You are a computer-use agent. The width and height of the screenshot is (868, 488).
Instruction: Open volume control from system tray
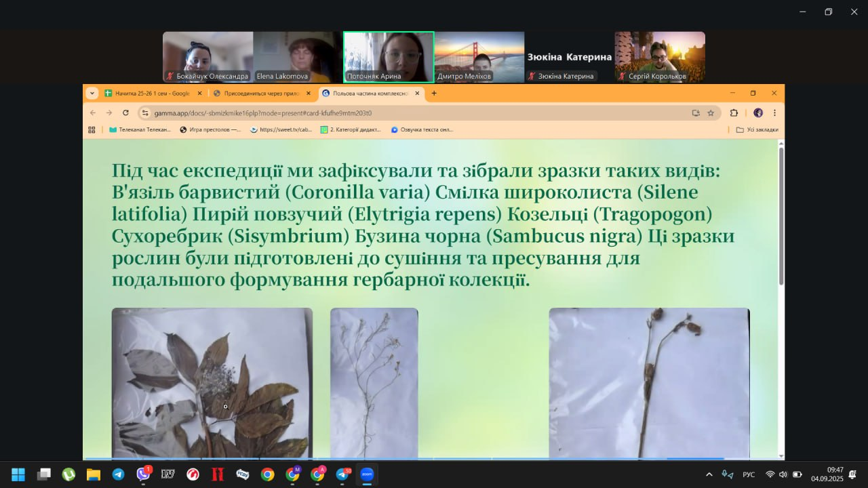(783, 474)
